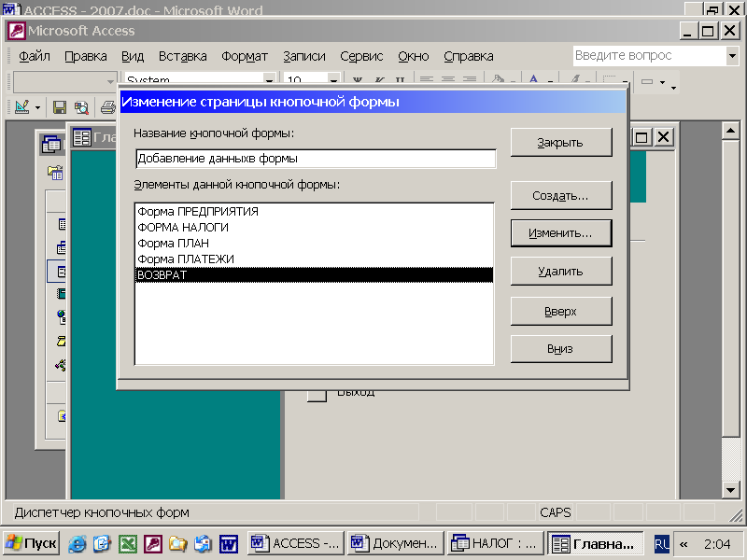Viewport: 747px width, 560px height.
Task: Click the file search toolbar icon
Action: pyautogui.click(x=81, y=107)
